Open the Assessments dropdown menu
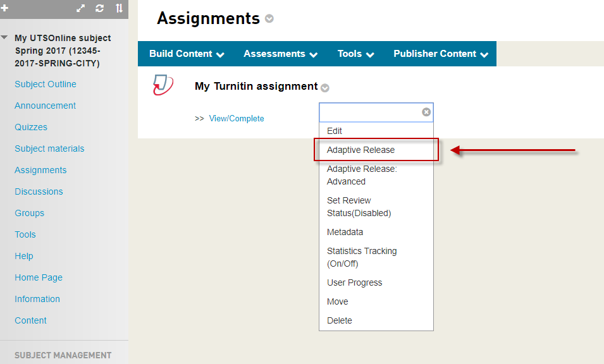The image size is (604, 364). coord(280,54)
